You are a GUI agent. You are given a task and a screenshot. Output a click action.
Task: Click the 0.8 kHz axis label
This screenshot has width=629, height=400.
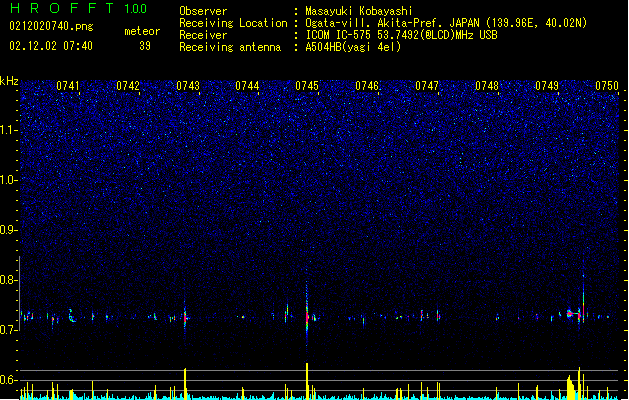click(9, 280)
